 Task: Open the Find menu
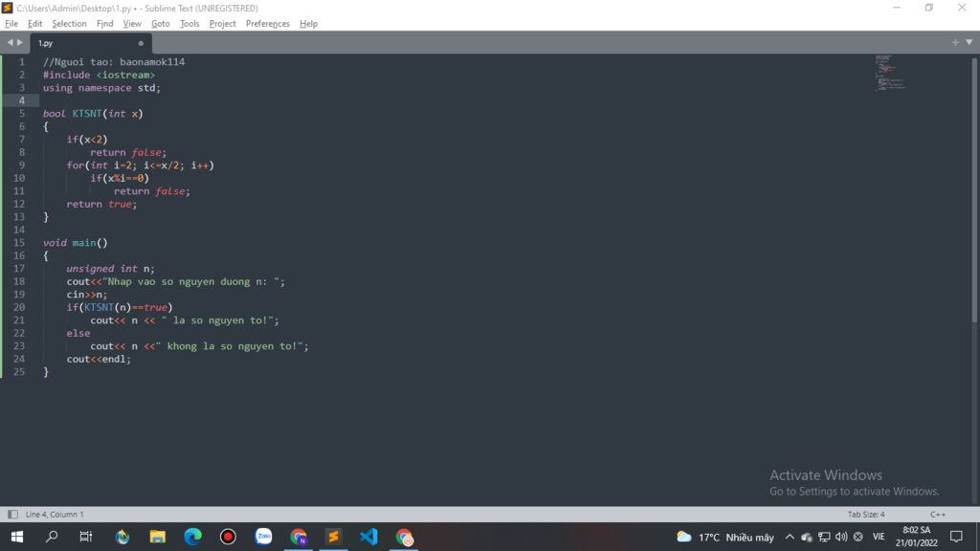click(105, 24)
